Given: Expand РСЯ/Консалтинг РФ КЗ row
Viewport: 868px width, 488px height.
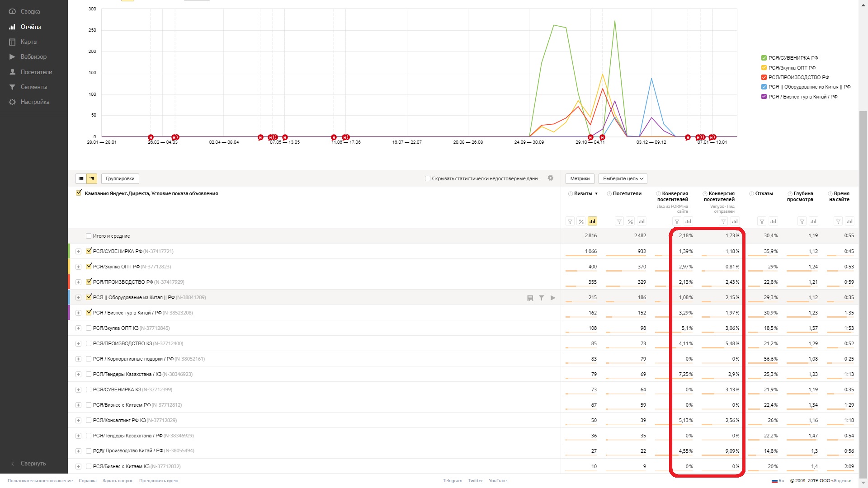Looking at the screenshot, I should (x=78, y=420).
